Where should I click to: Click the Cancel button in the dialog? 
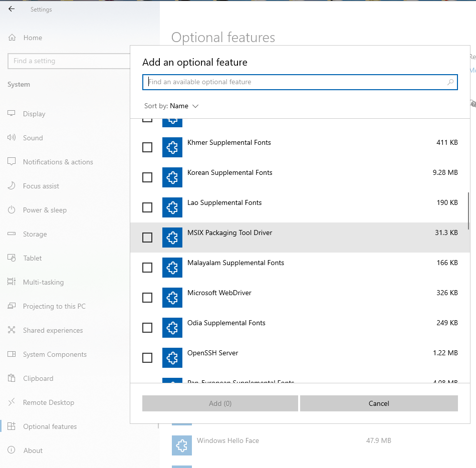click(379, 403)
